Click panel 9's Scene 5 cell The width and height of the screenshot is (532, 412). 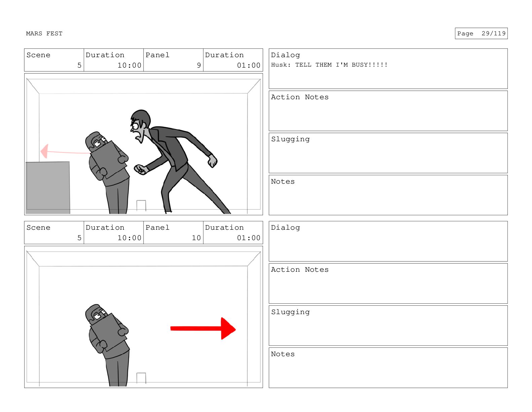click(x=54, y=60)
